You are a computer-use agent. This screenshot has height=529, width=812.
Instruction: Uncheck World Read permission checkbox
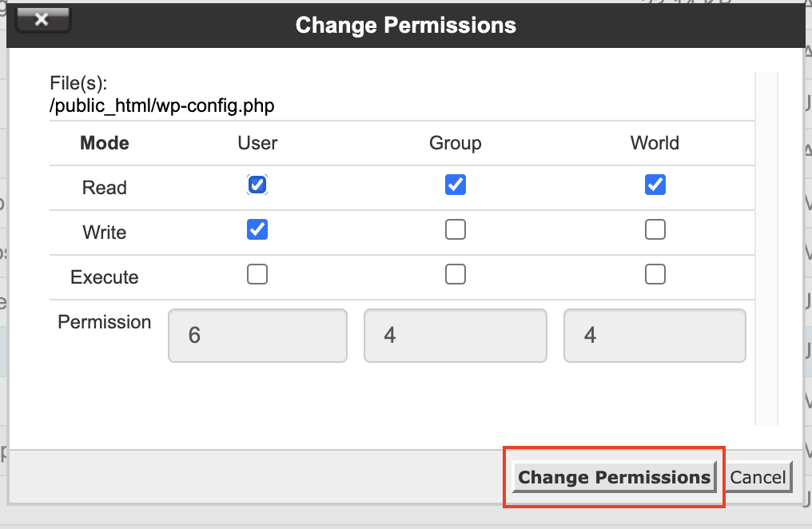click(655, 185)
